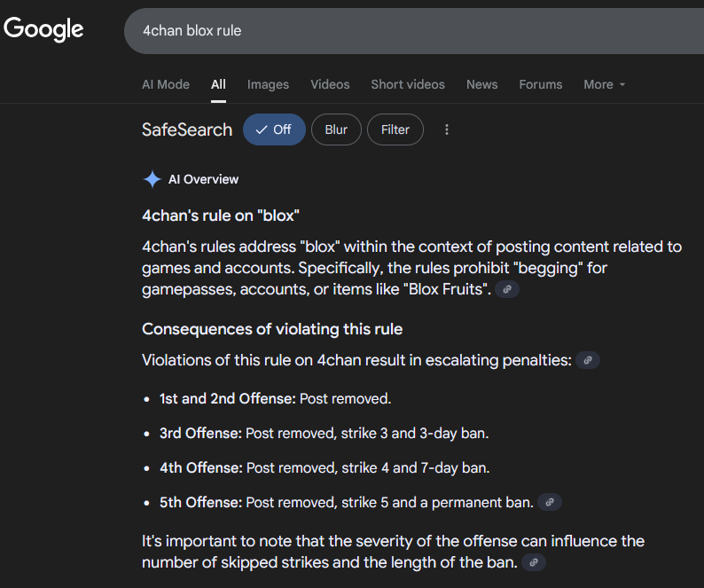This screenshot has height=588, width=704.
Task: Open SafeSearch three-dot options menu
Action: click(x=446, y=129)
